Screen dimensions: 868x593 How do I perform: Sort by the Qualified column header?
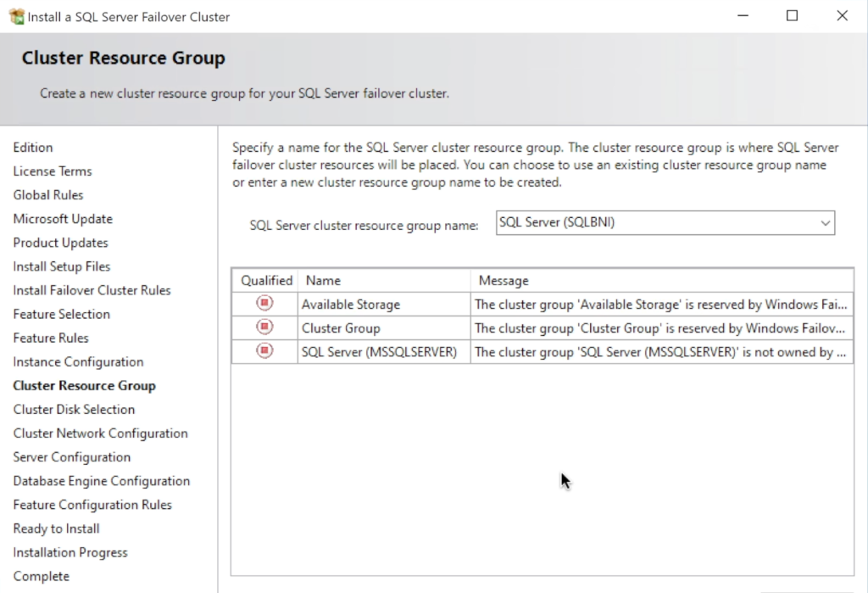click(265, 281)
